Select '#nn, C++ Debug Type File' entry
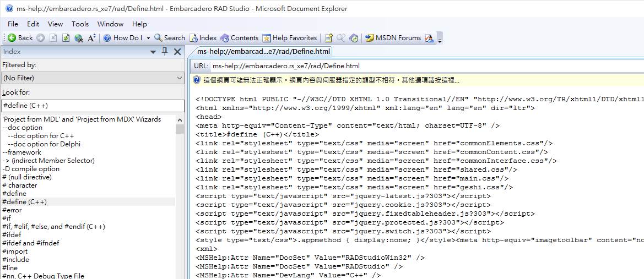This screenshot has height=279, width=644. pyautogui.click(x=43, y=276)
